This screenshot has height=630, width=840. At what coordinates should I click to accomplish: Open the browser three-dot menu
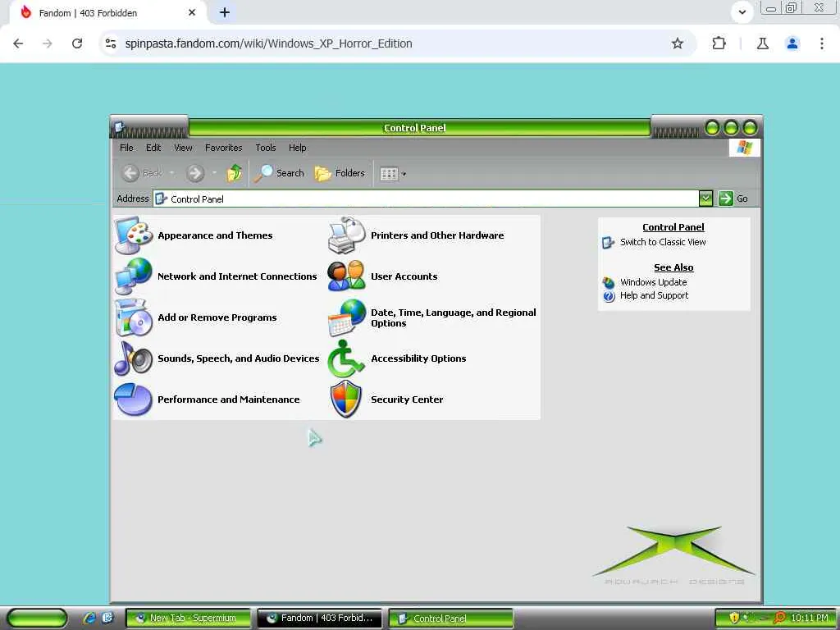point(822,43)
